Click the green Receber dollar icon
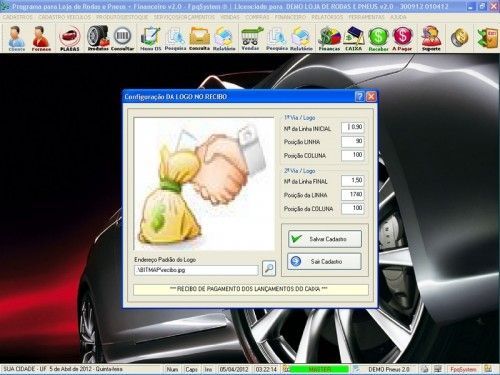The width and height of the screenshot is (500, 375). [378, 38]
